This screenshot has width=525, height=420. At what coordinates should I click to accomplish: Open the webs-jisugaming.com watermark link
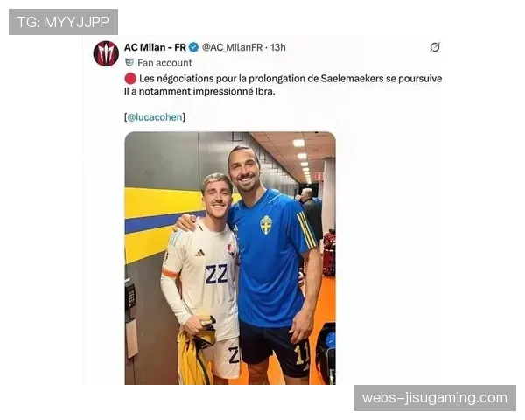(435, 398)
